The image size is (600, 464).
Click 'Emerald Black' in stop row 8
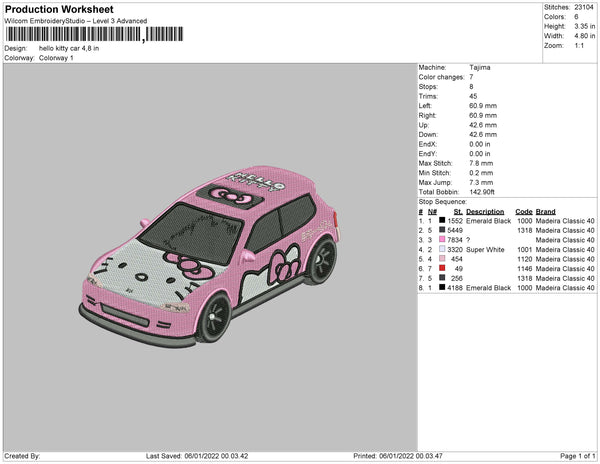click(x=488, y=288)
